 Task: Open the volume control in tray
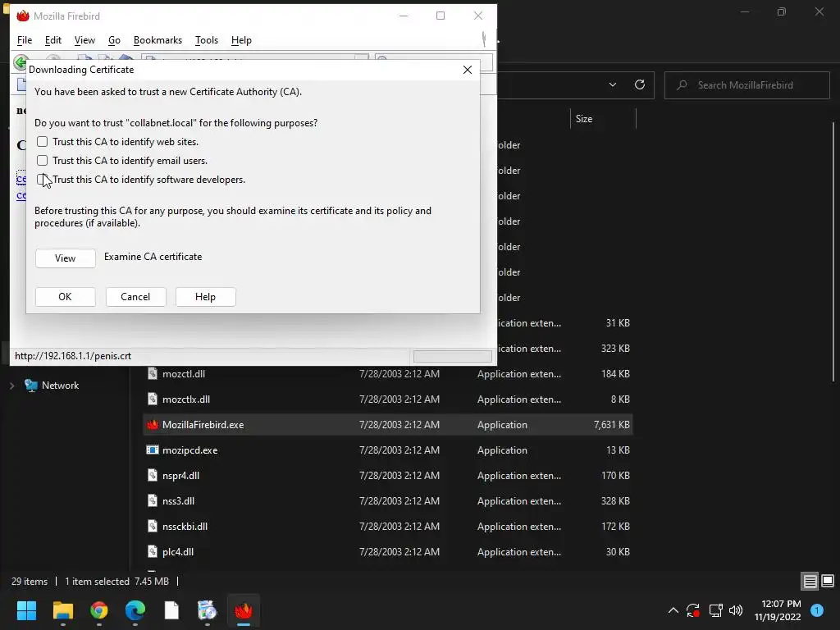(x=736, y=610)
